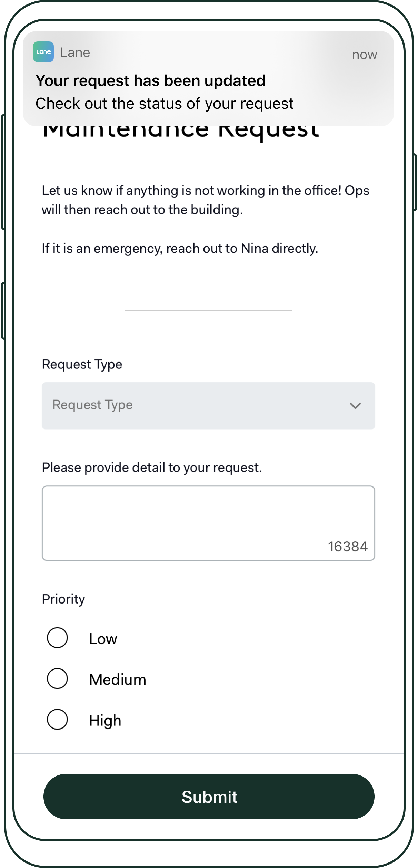This screenshot has height=868, width=418.
Task: Tap the 'Low' priority label
Action: 103,639
